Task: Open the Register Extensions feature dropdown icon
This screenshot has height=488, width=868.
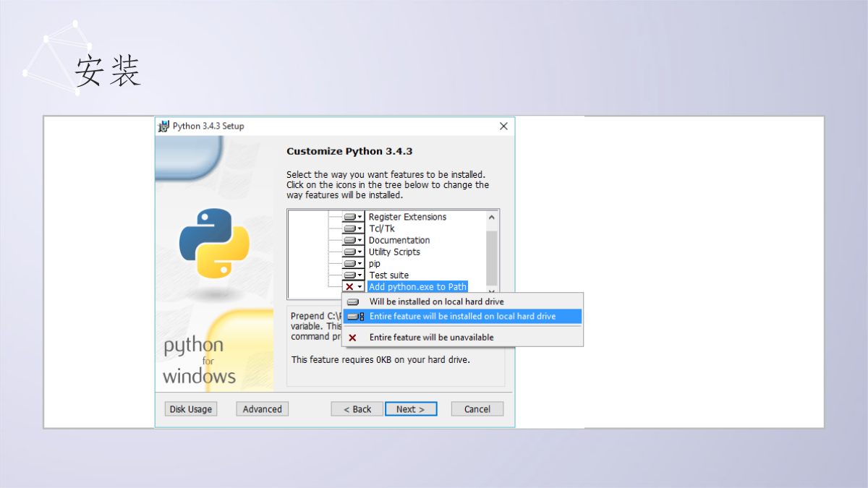Action: pos(354,217)
